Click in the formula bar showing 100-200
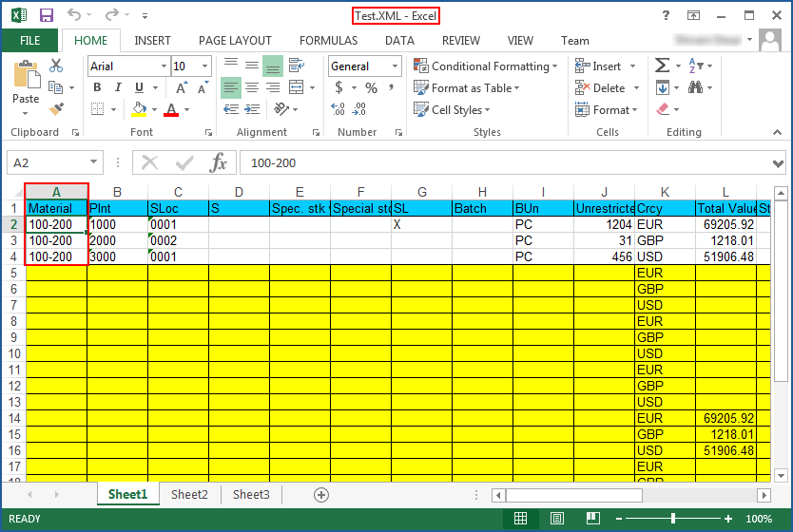This screenshot has width=793, height=532. (x=504, y=162)
